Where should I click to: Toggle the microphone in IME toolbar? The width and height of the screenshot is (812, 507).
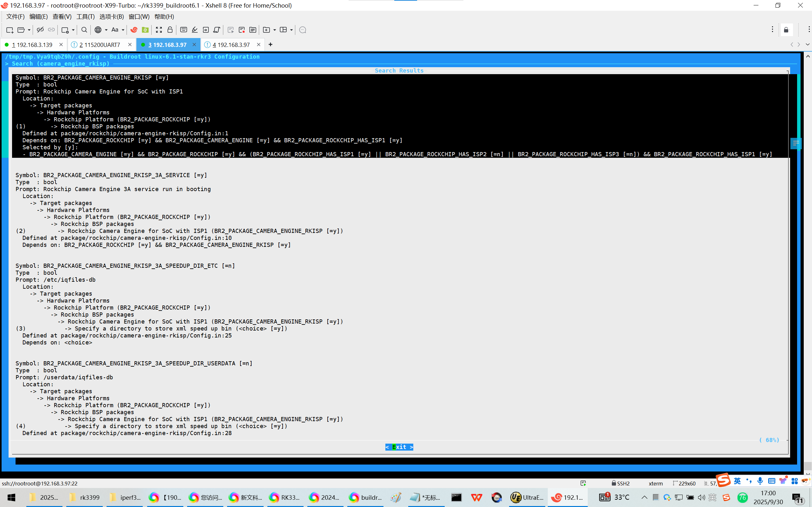(x=760, y=481)
